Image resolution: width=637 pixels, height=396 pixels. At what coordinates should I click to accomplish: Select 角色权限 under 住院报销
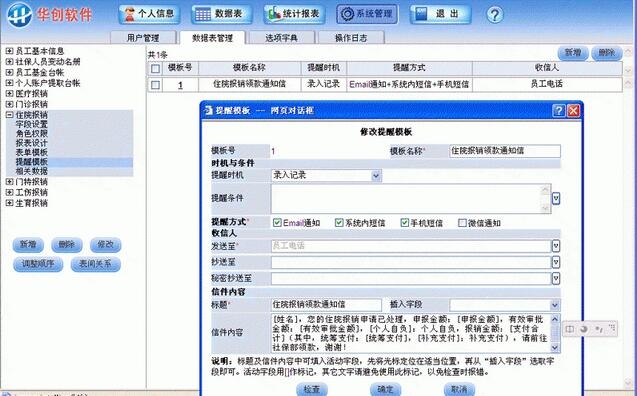(32, 134)
